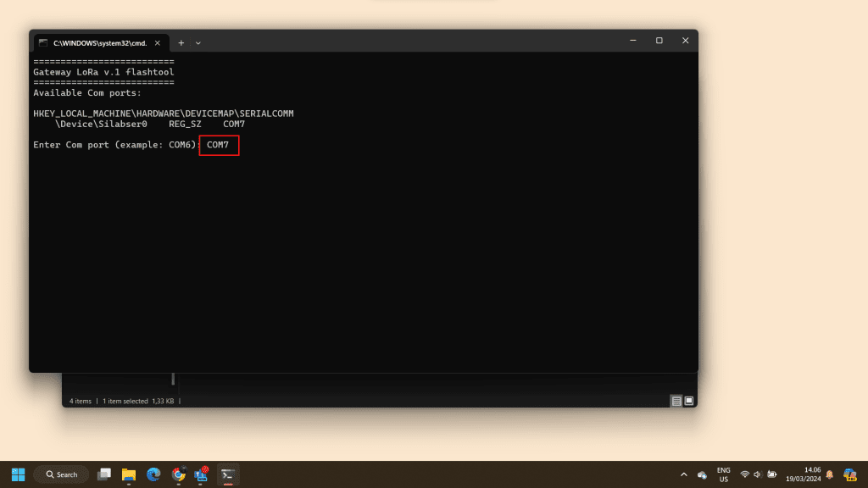Open a new terminal tab
868x488 pixels.
181,42
